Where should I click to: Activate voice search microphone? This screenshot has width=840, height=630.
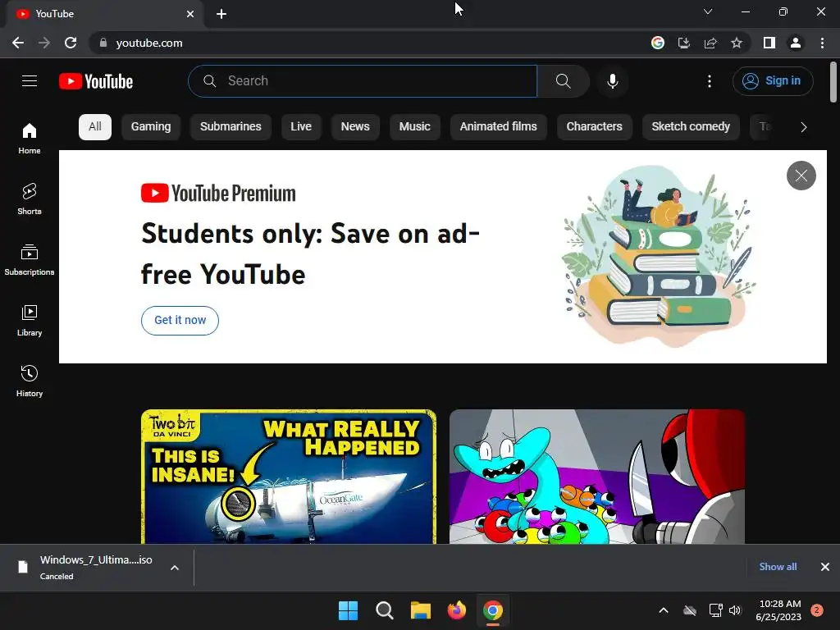(x=612, y=81)
